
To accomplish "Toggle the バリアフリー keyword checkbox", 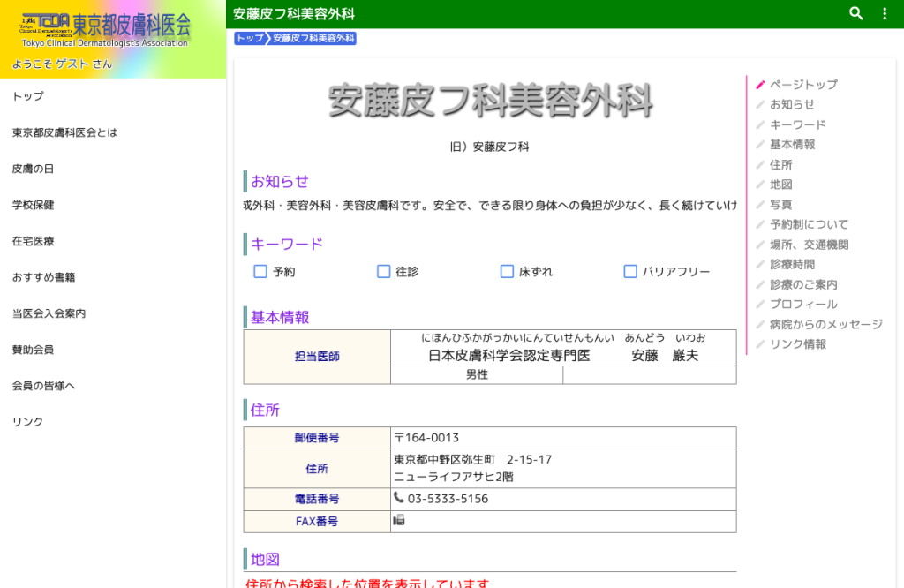I will (630, 272).
